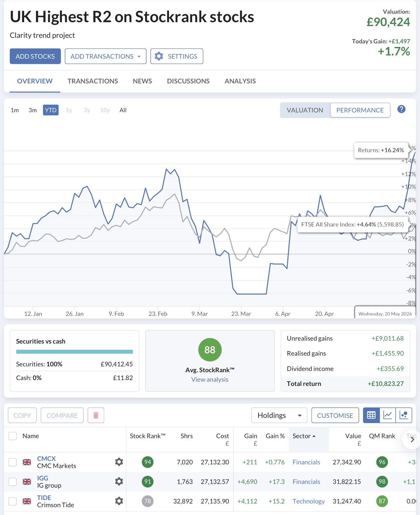Viewport: 420px width, 515px height.
Task: Switch to table grid view icon
Action: click(x=371, y=415)
